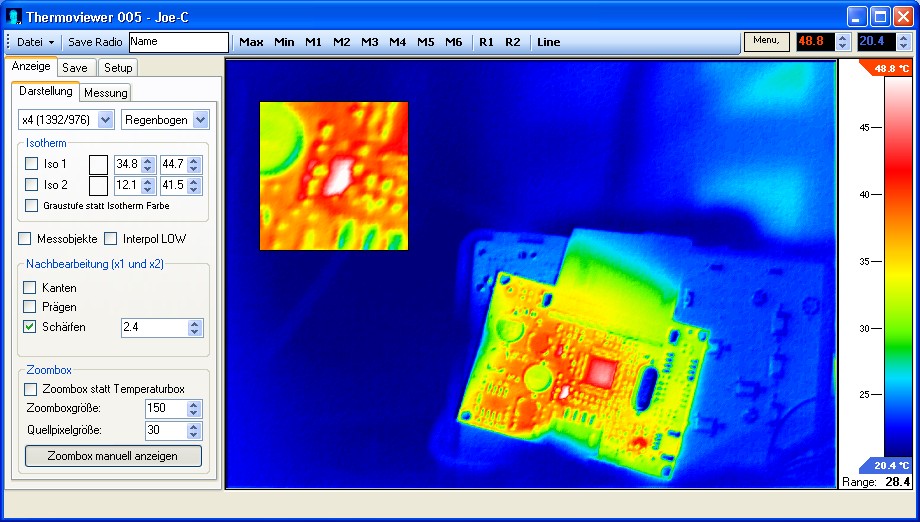Expand the Regenbogen palette dropdown
This screenshot has width=920, height=522.
[x=165, y=120]
